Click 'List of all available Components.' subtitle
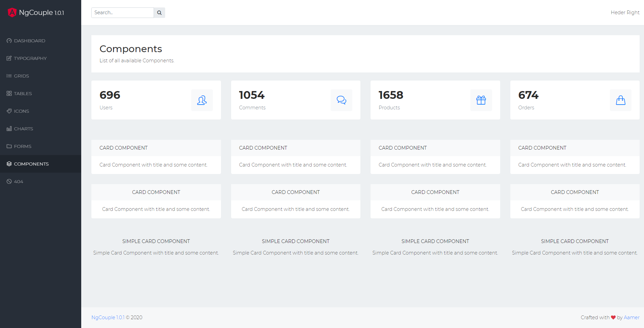 (x=137, y=61)
